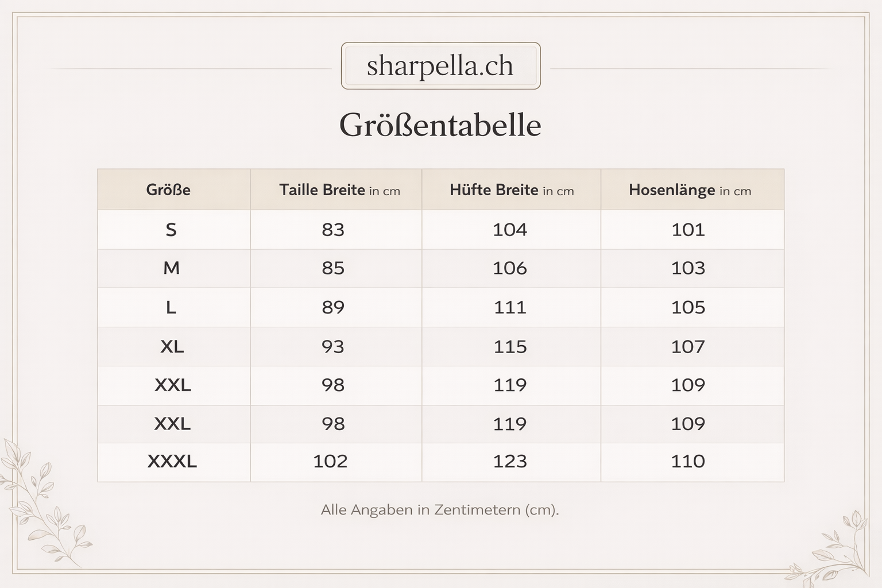Select the S size row label
The image size is (882, 588).
[x=171, y=230]
